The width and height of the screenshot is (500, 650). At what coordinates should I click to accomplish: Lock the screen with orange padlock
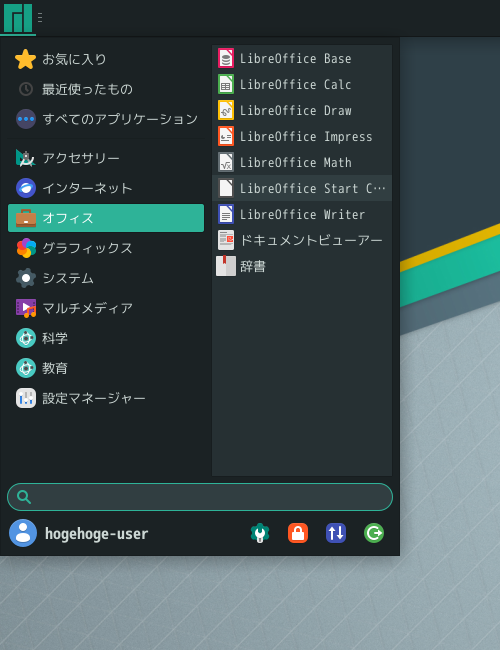click(298, 533)
